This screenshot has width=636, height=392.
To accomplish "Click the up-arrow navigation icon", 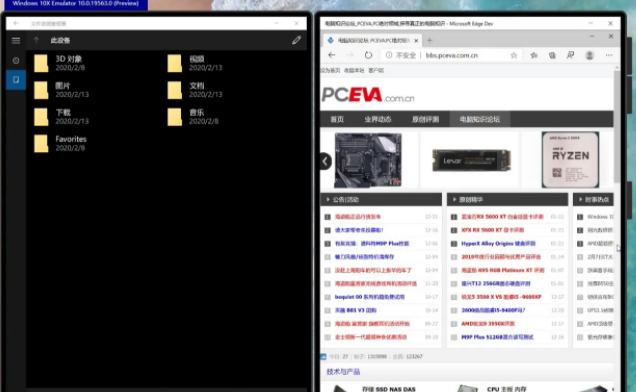I will click(36, 40).
